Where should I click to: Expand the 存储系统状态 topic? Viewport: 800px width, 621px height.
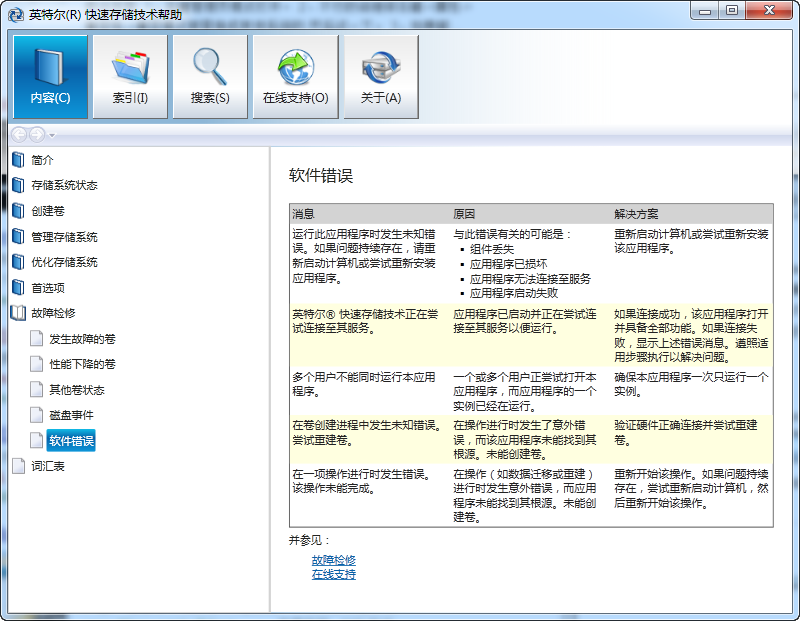point(64,185)
